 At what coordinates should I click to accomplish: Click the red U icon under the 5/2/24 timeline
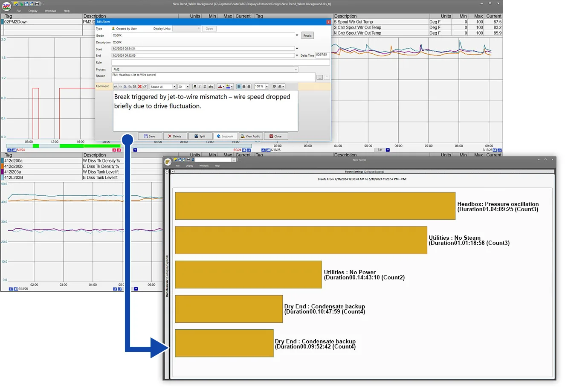tap(119, 150)
